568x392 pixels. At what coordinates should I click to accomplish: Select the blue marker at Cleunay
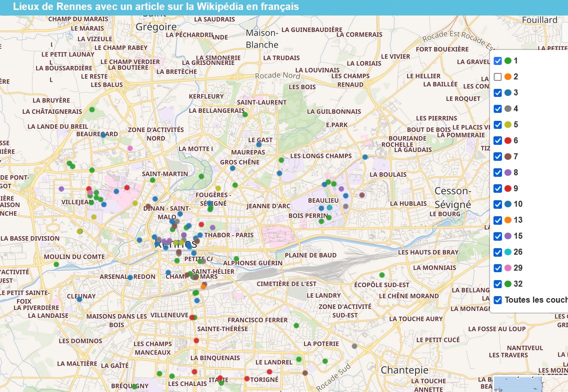pyautogui.click(x=79, y=300)
